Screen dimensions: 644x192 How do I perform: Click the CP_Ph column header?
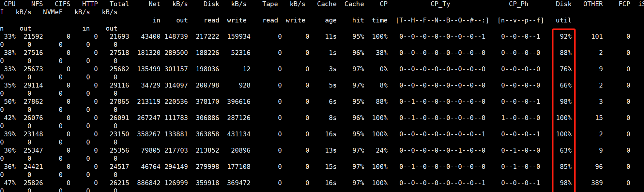pos(519,4)
